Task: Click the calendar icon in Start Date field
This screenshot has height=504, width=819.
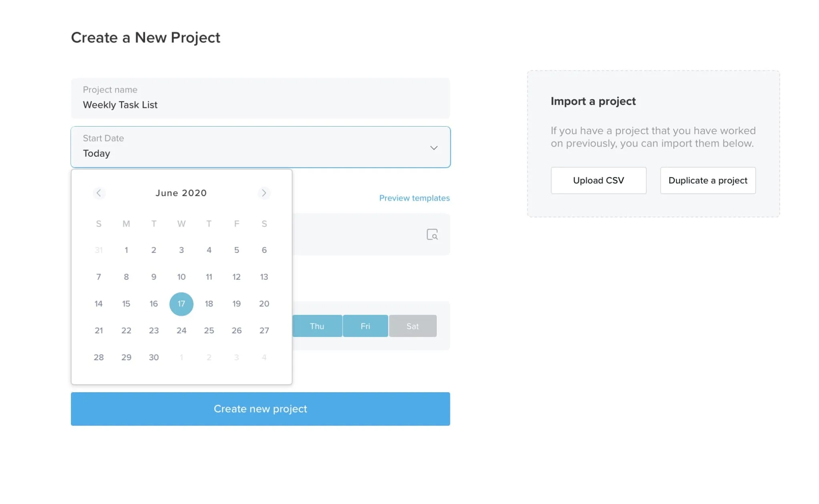Action: pyautogui.click(x=433, y=147)
